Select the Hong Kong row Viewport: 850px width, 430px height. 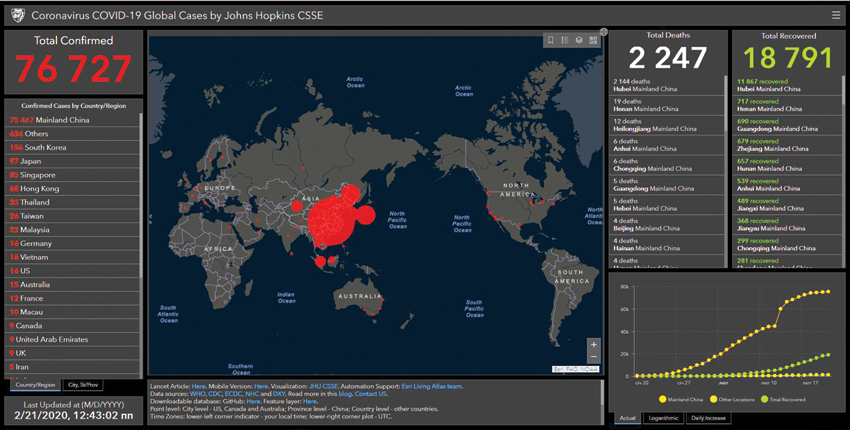[72, 188]
